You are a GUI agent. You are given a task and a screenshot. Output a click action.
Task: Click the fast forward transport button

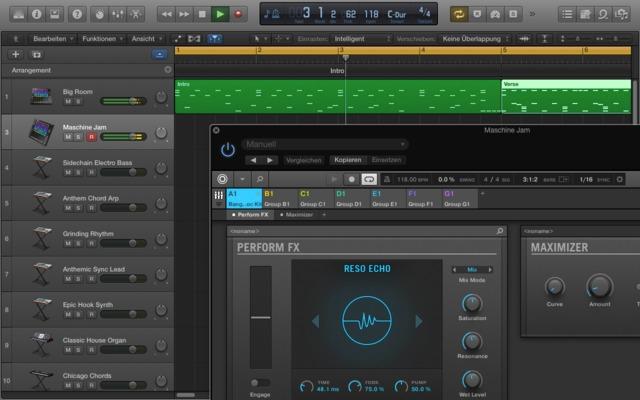184,15
